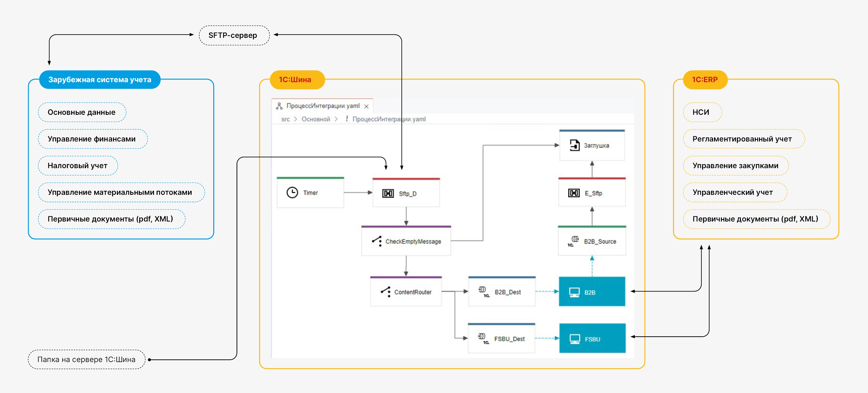Click the monitor icon in FSBU block
Viewport: 868px width, 393px height.
[x=575, y=339]
